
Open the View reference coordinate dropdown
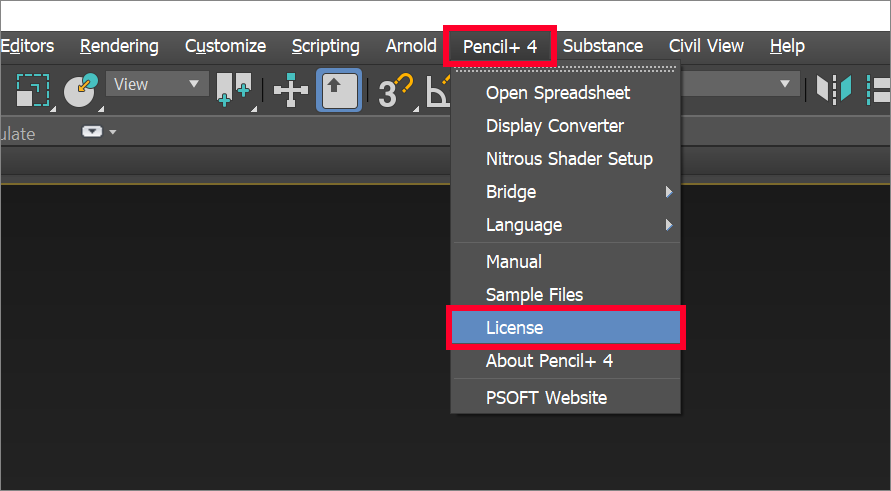(x=157, y=84)
